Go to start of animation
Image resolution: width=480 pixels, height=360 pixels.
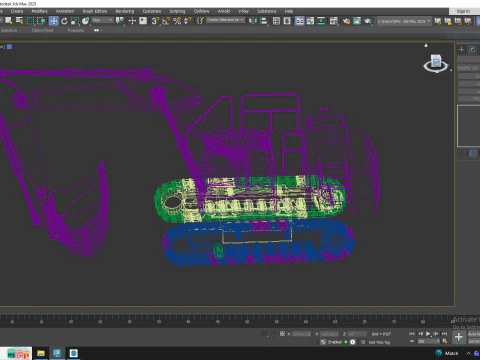click(x=412, y=334)
